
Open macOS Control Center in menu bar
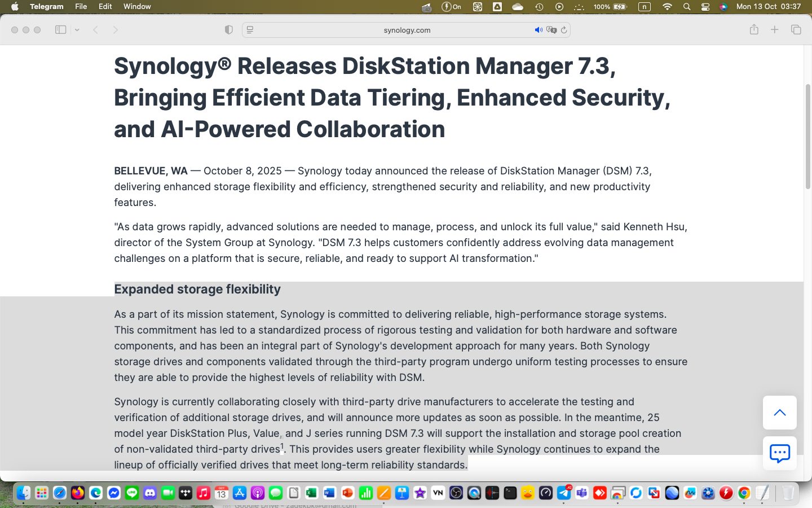tap(705, 7)
